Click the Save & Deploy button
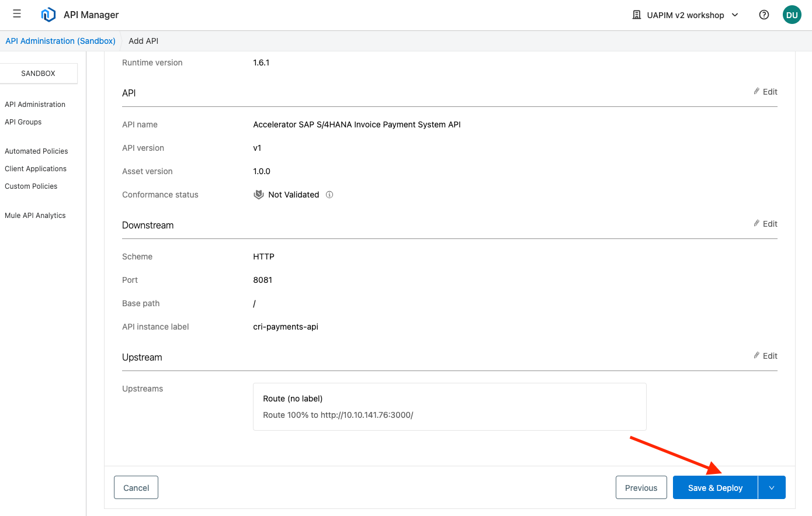 click(x=715, y=488)
